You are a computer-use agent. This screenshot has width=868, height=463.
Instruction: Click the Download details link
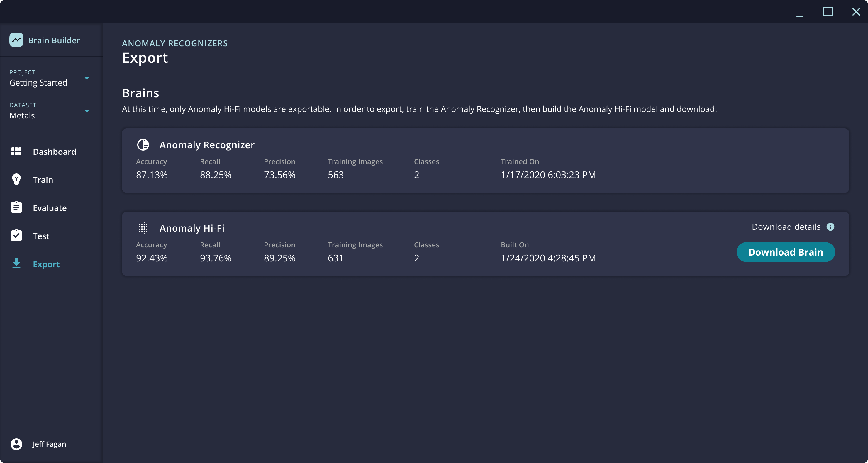click(x=786, y=227)
